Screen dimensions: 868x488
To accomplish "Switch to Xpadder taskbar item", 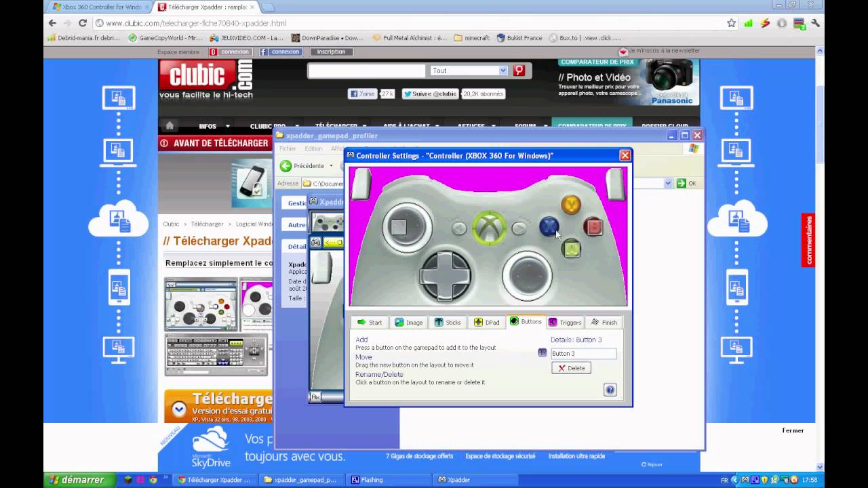I will click(x=475, y=480).
